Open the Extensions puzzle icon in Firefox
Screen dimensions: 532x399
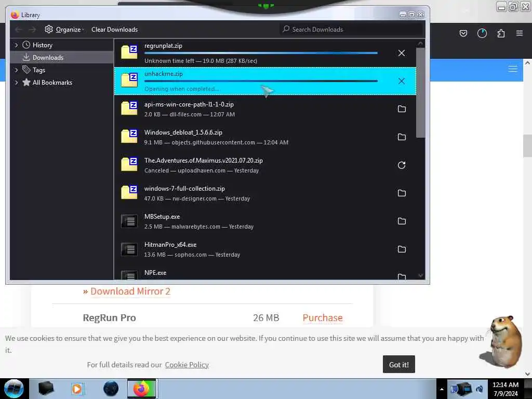(x=501, y=33)
